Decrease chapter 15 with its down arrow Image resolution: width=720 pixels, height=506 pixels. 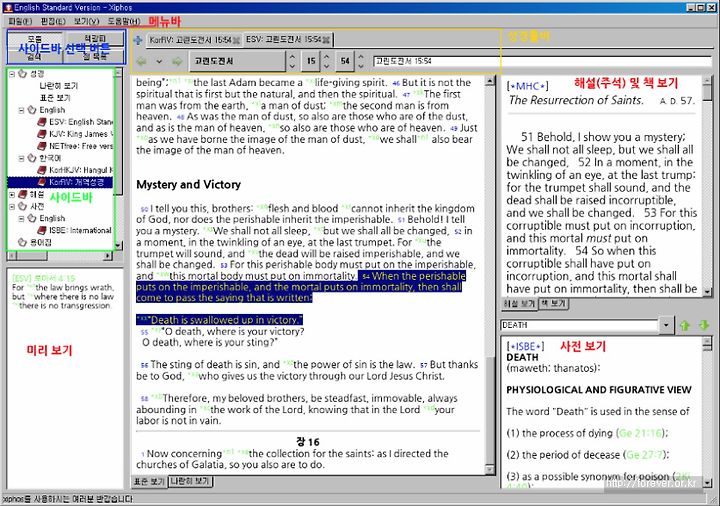pos(326,66)
